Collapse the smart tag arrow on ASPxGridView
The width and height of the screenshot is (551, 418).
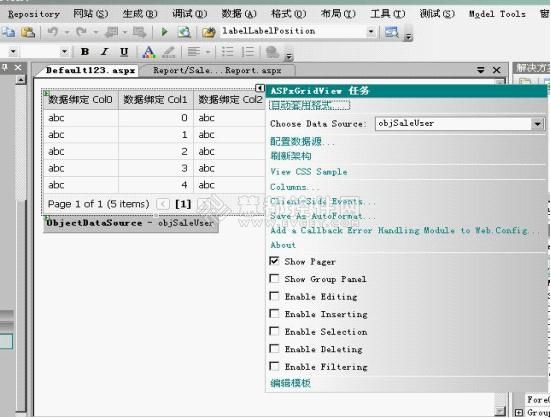260,88
